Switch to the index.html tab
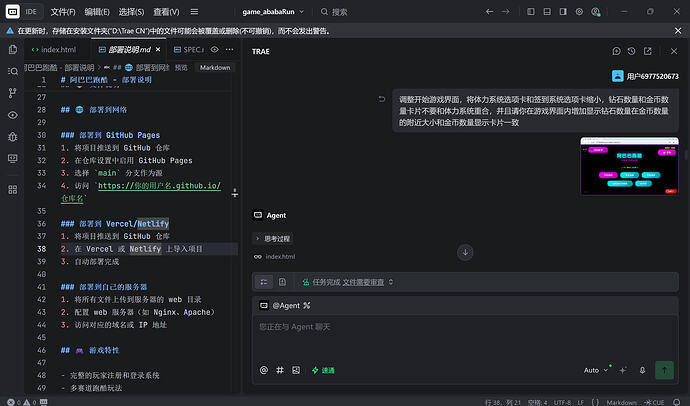The width and height of the screenshot is (690, 406). point(54,50)
